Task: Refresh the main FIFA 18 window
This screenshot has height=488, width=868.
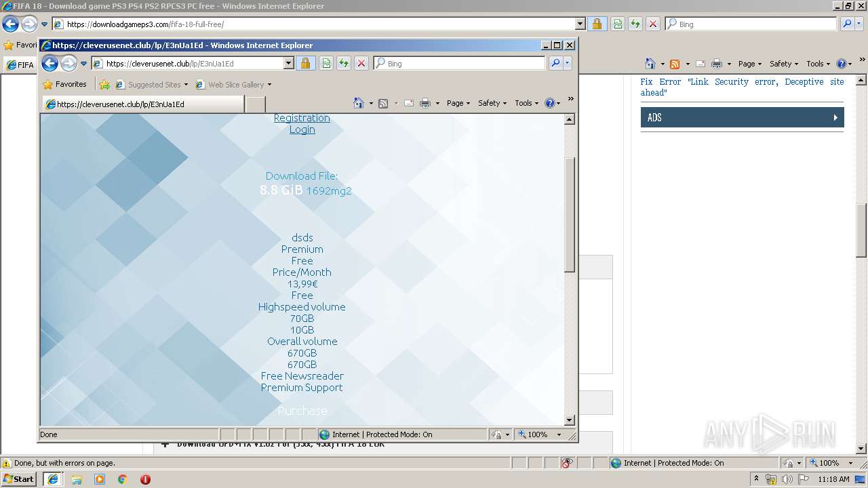Action: [x=635, y=24]
